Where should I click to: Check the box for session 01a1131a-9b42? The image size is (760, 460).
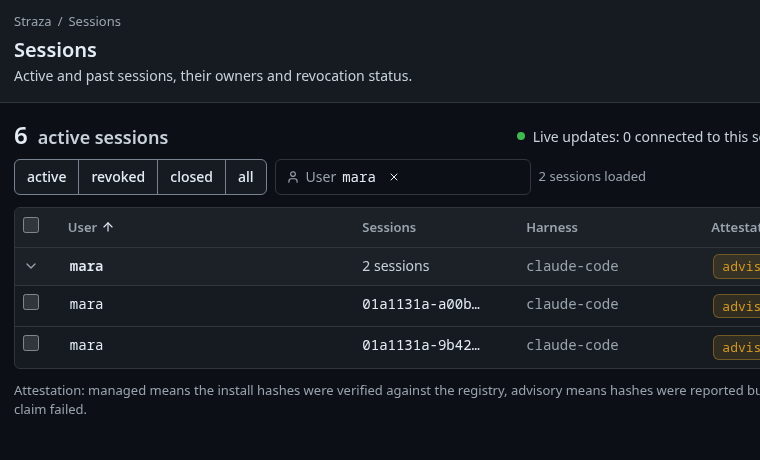(x=31, y=343)
